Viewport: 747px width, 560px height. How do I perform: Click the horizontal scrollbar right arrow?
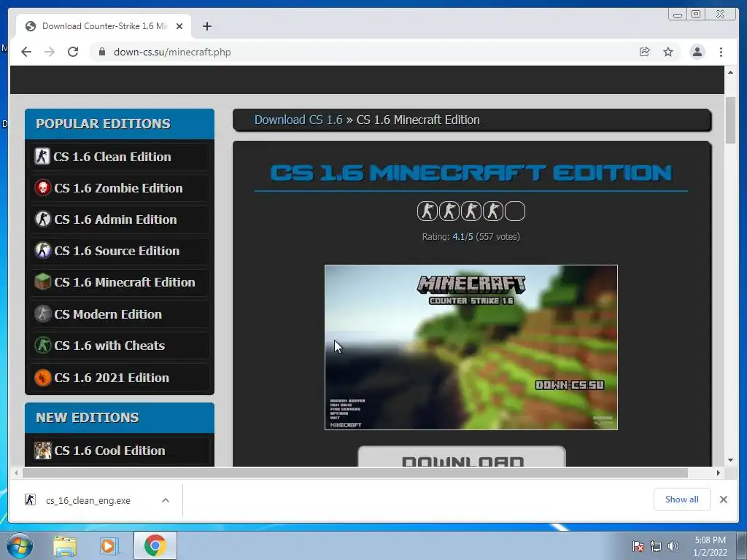pyautogui.click(x=719, y=472)
